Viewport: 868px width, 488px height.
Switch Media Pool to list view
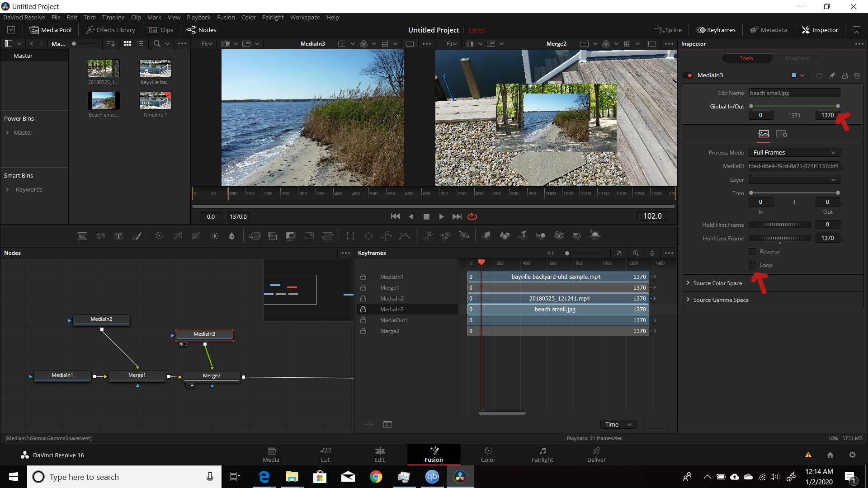pyautogui.click(x=140, y=43)
